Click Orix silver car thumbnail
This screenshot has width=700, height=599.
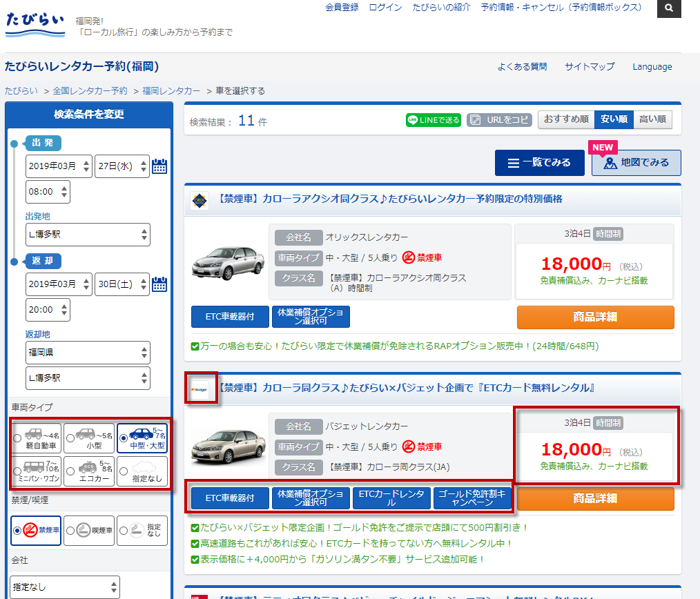click(x=228, y=263)
